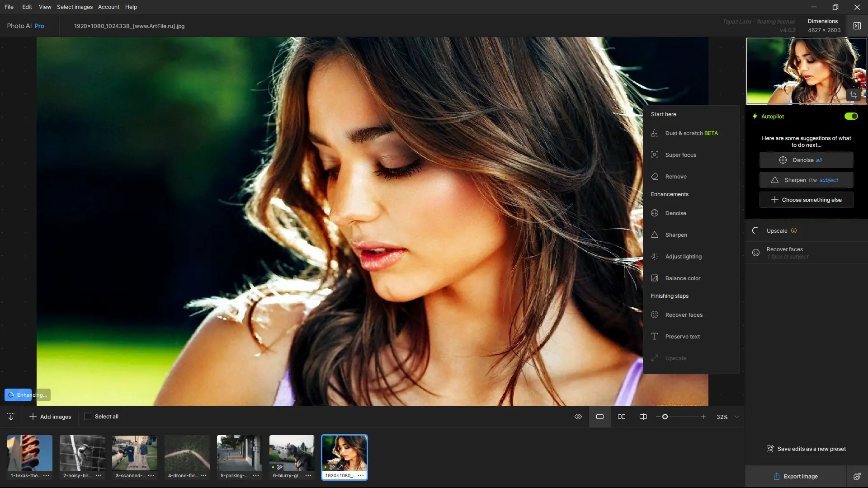The image size is (868, 488).
Task: Select single image view mode
Action: [x=600, y=417]
